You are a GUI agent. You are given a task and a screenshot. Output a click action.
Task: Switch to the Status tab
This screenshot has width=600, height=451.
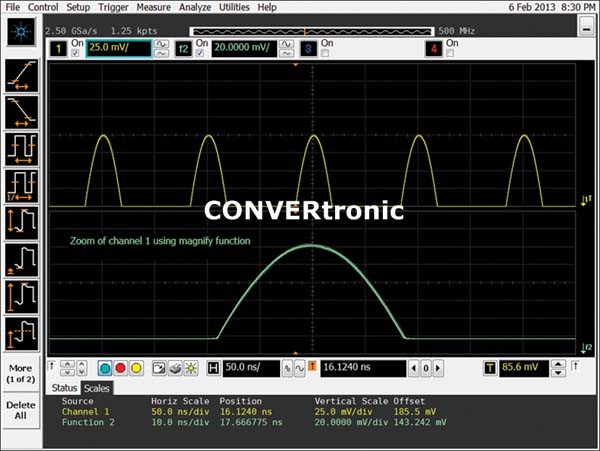click(64, 387)
